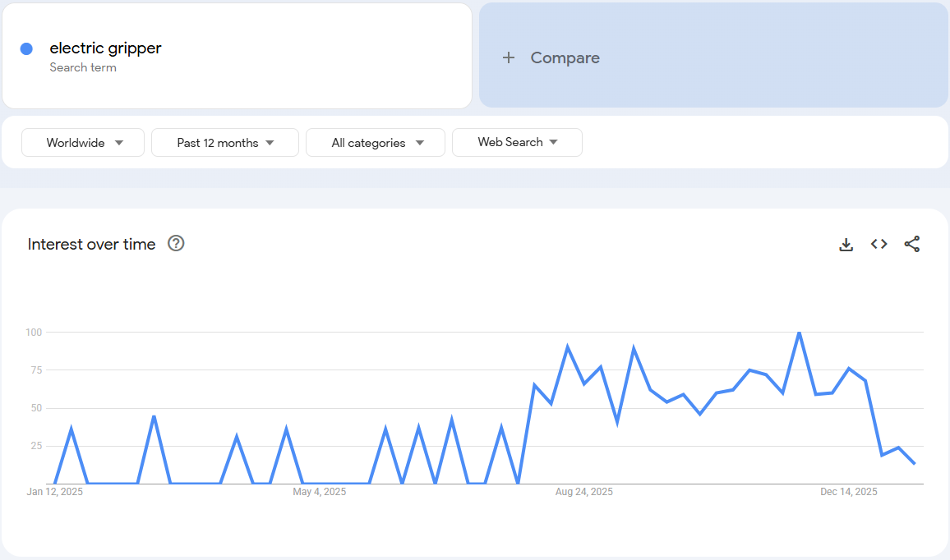Click the blue dot next to electric gripper
This screenshot has width=950, height=560.
coord(26,49)
